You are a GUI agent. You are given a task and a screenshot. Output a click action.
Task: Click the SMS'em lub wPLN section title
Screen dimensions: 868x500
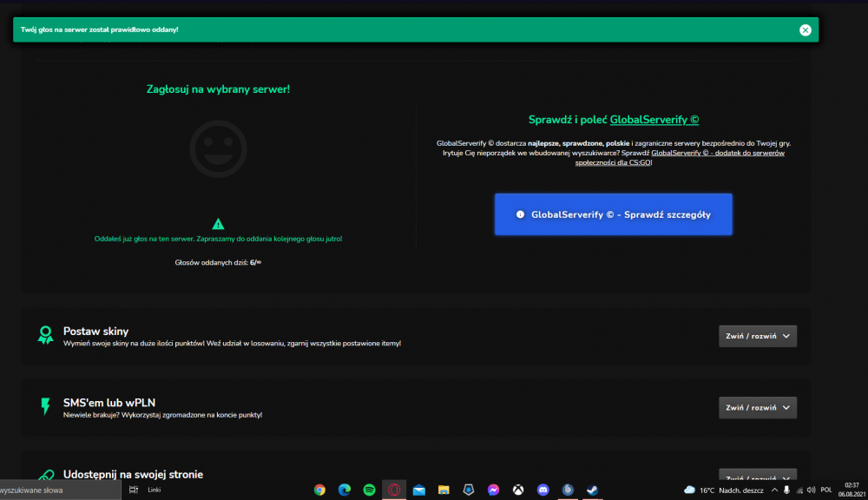[109, 403]
